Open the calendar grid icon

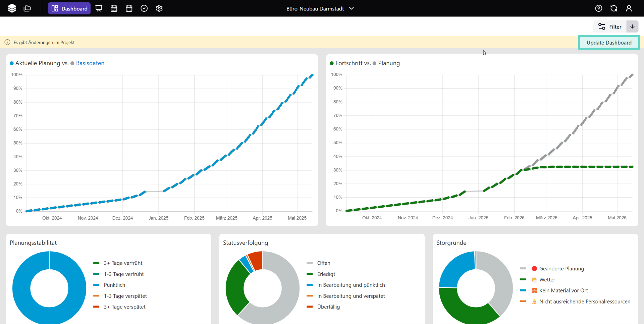pyautogui.click(x=129, y=8)
